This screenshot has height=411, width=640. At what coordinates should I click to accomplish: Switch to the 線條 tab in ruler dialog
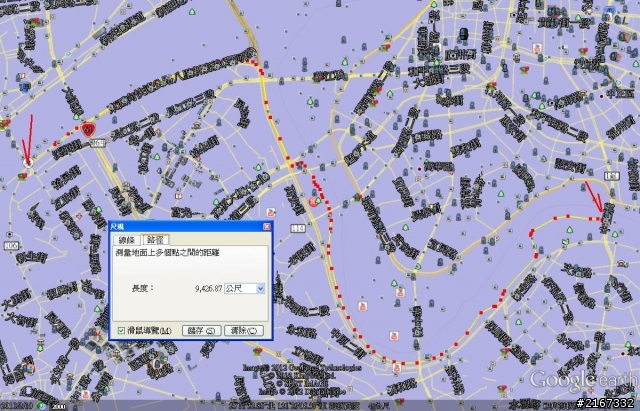point(127,240)
